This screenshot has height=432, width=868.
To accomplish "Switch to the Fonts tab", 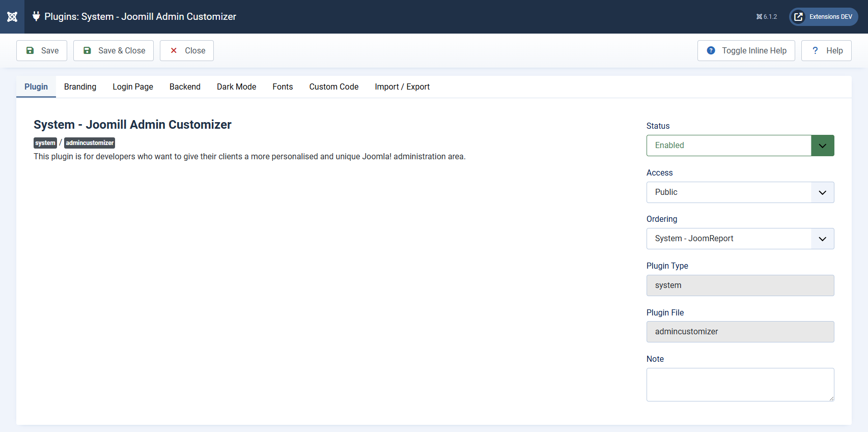I will 283,87.
